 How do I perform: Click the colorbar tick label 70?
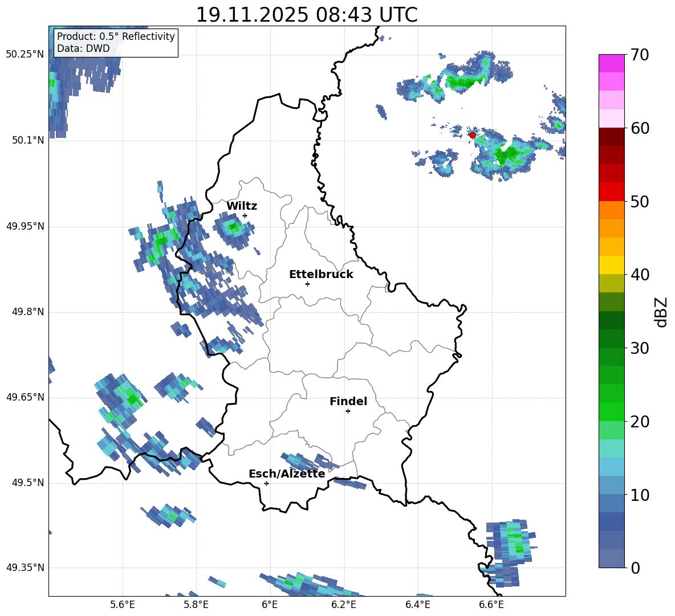click(x=640, y=55)
